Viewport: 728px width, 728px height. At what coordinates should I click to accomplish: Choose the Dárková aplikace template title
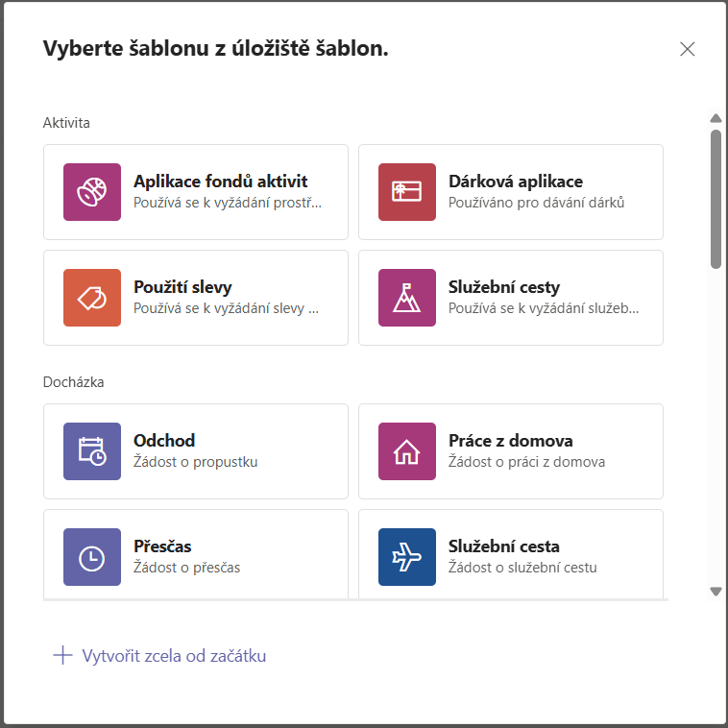tap(515, 182)
